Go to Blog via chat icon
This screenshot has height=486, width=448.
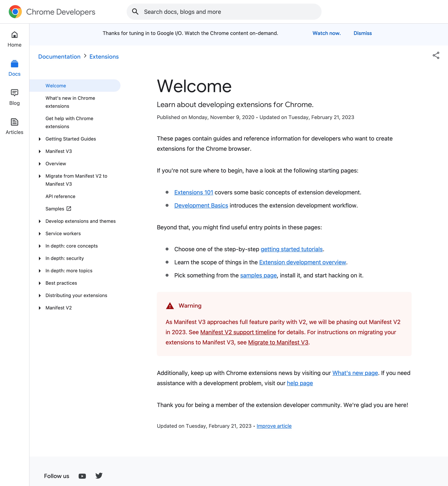15,93
